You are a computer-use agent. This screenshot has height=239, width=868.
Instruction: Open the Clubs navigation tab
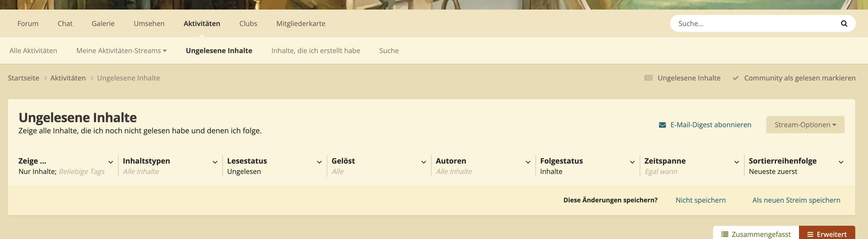248,24
